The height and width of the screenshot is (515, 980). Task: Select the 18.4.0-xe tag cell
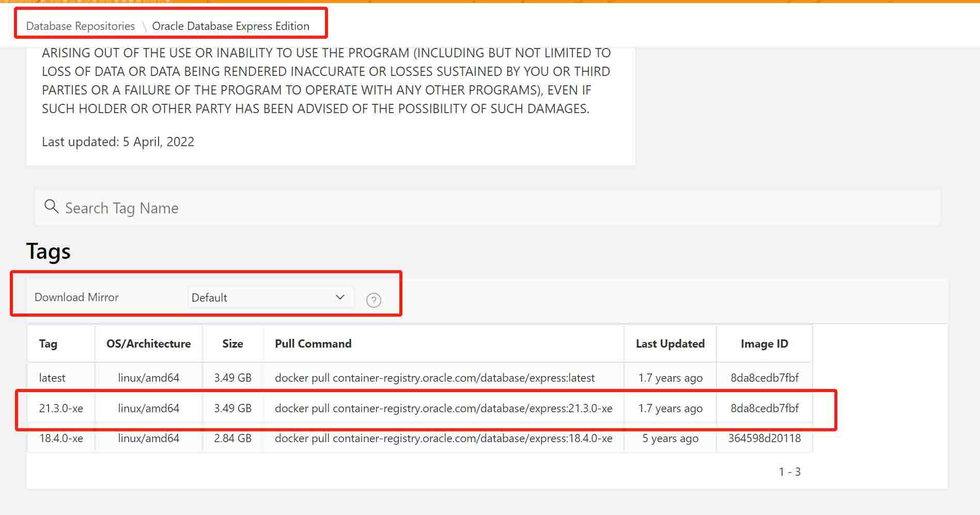[x=61, y=438]
